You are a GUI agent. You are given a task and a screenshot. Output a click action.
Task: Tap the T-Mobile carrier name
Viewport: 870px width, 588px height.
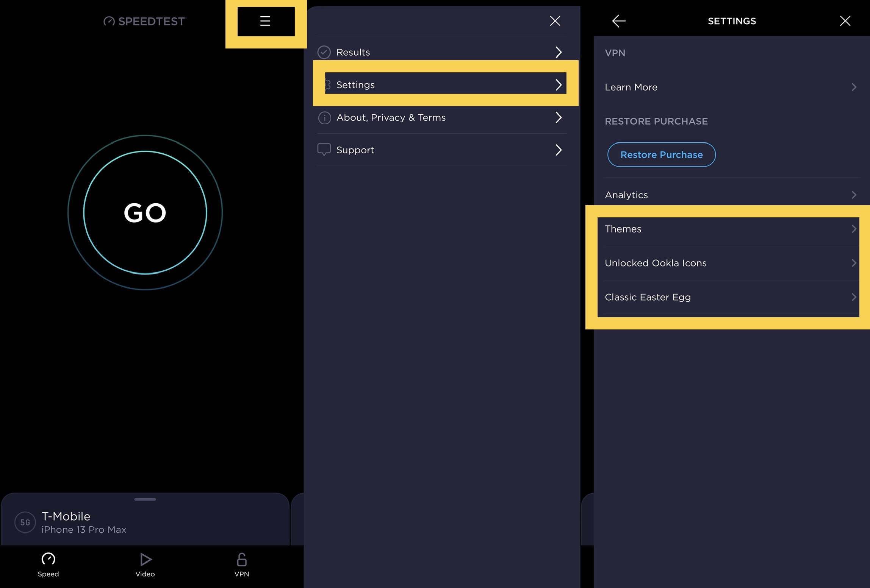[66, 516]
